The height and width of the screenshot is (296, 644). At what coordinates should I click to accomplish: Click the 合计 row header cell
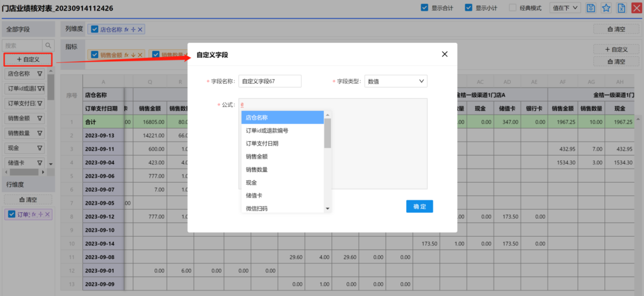[x=104, y=122]
